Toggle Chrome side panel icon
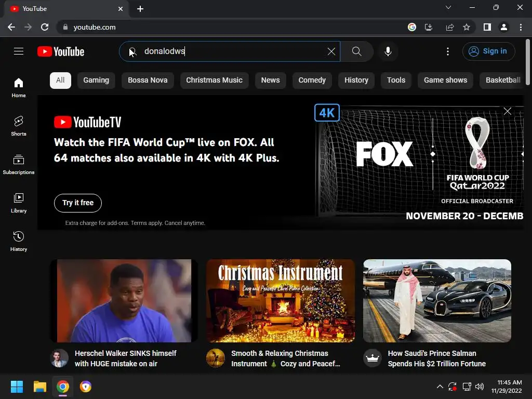This screenshot has width=532, height=399. click(487, 27)
